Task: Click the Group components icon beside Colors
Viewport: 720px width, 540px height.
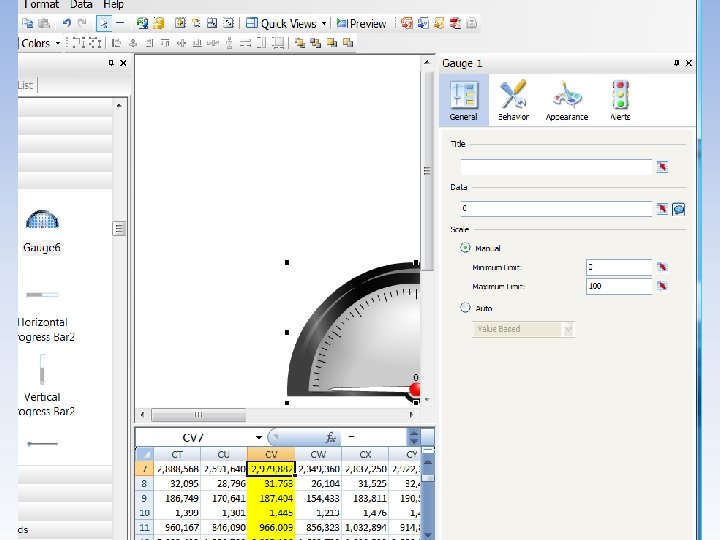Action: (x=79, y=43)
